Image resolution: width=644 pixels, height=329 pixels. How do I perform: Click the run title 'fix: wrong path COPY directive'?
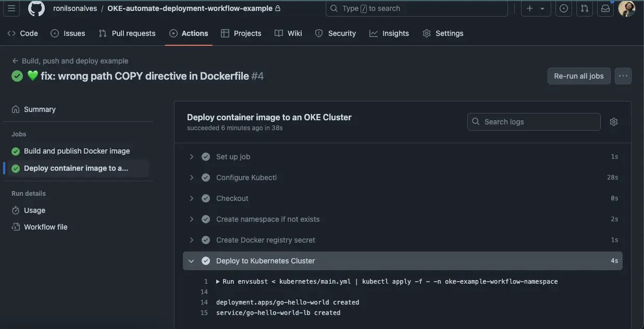tap(145, 76)
